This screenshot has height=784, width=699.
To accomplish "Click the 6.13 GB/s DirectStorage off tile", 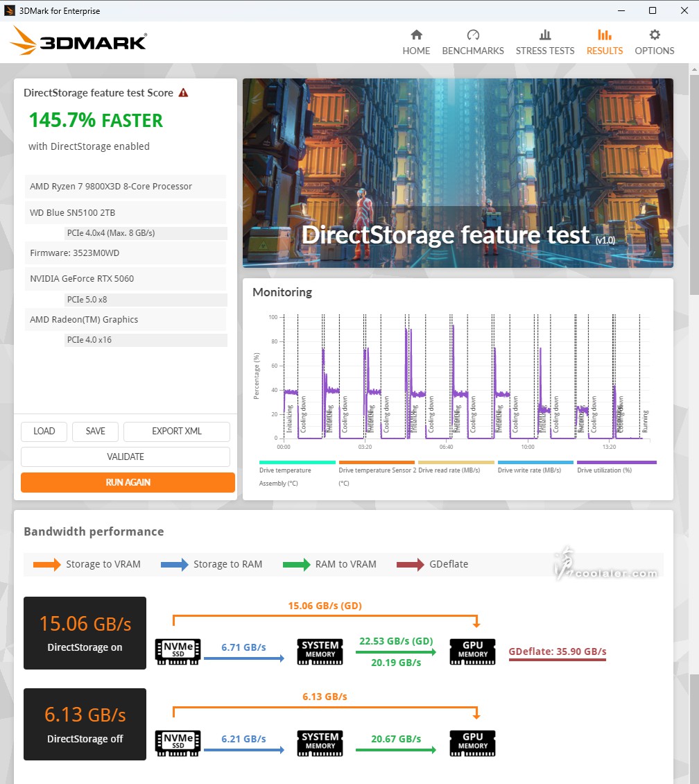I will [x=85, y=724].
